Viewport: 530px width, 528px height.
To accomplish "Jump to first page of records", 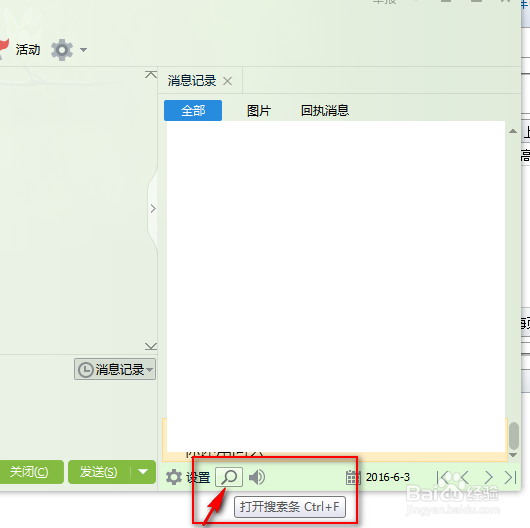I will coord(442,478).
